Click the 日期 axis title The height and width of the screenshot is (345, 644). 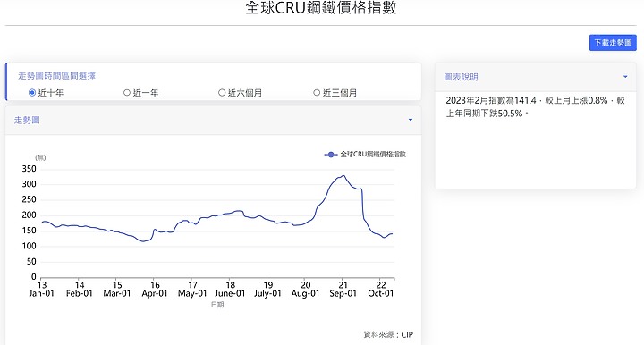[x=217, y=305]
